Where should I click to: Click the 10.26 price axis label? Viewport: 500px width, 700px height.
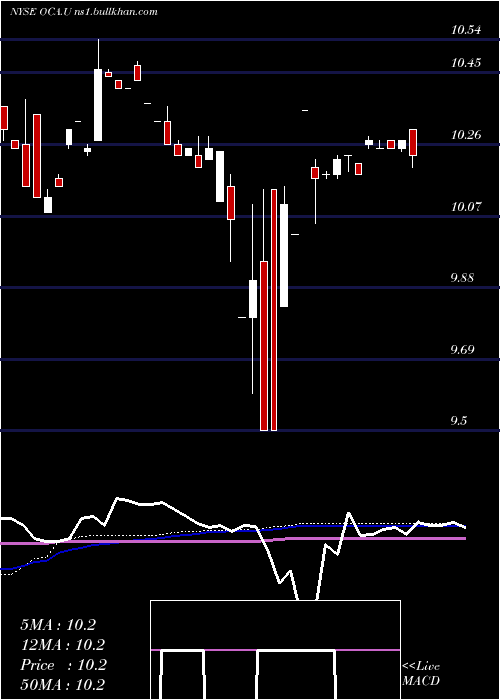(466, 135)
